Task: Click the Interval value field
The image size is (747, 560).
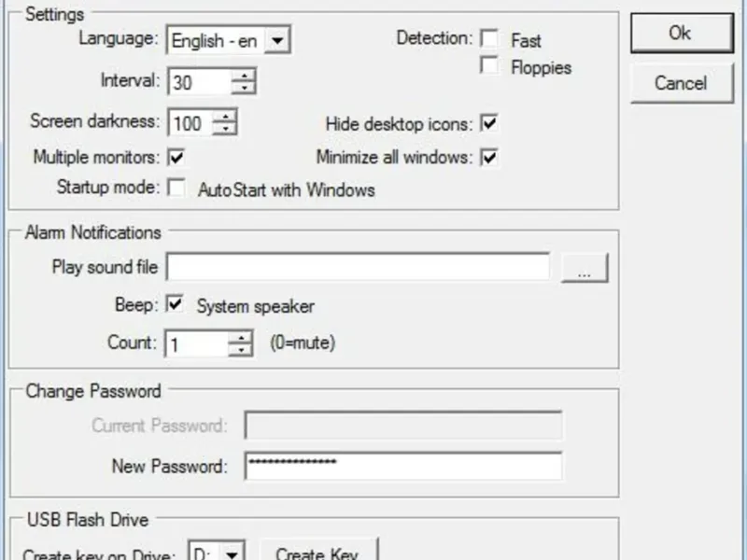Action: (x=200, y=82)
